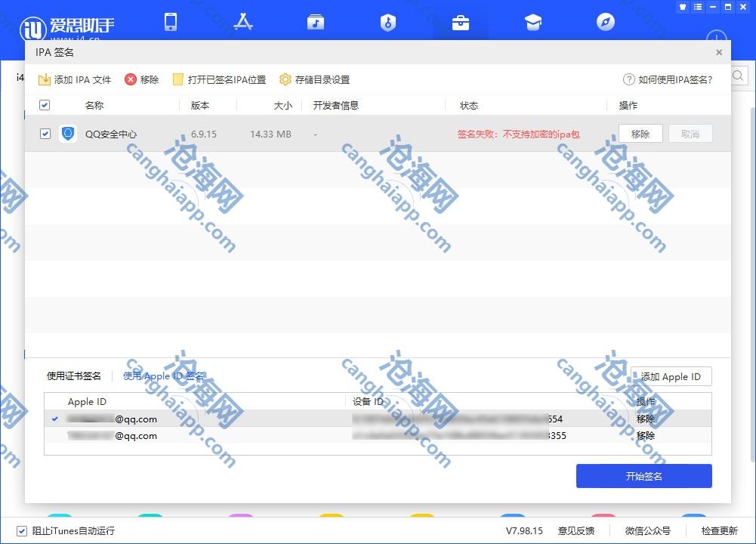Open the device (phone) tab icon
756x544 pixels.
pos(171,22)
